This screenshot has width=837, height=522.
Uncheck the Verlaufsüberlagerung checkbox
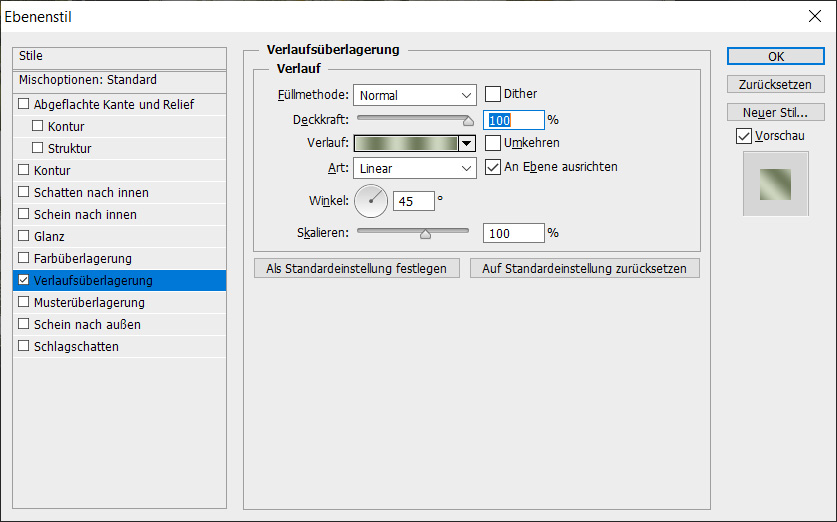[x=23, y=280]
